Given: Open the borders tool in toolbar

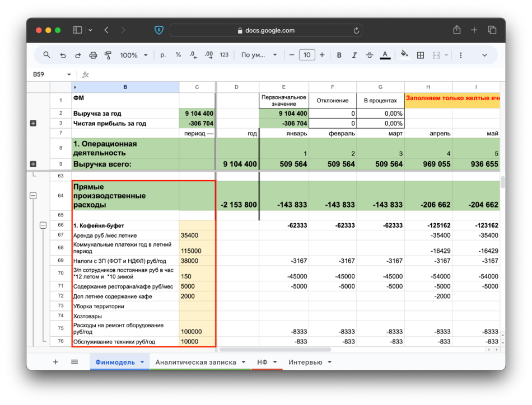Looking at the screenshot, I should pyautogui.click(x=421, y=55).
